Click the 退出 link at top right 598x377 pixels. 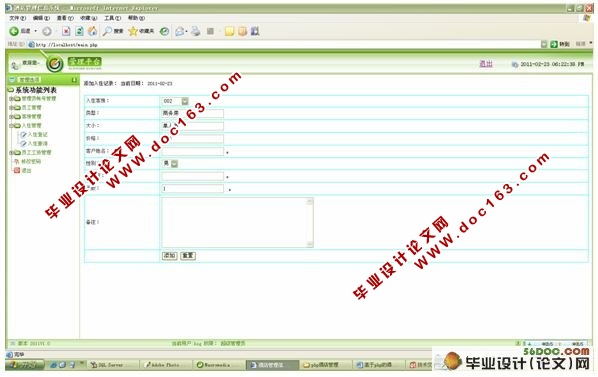485,64
